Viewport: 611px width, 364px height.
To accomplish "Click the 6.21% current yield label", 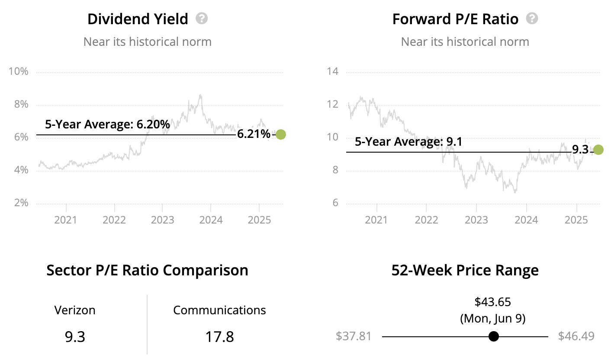I will pyautogui.click(x=254, y=134).
